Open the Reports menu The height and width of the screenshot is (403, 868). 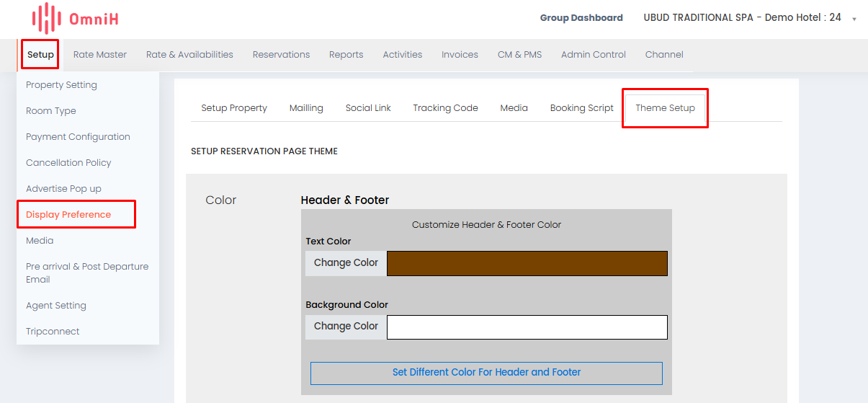click(x=346, y=55)
